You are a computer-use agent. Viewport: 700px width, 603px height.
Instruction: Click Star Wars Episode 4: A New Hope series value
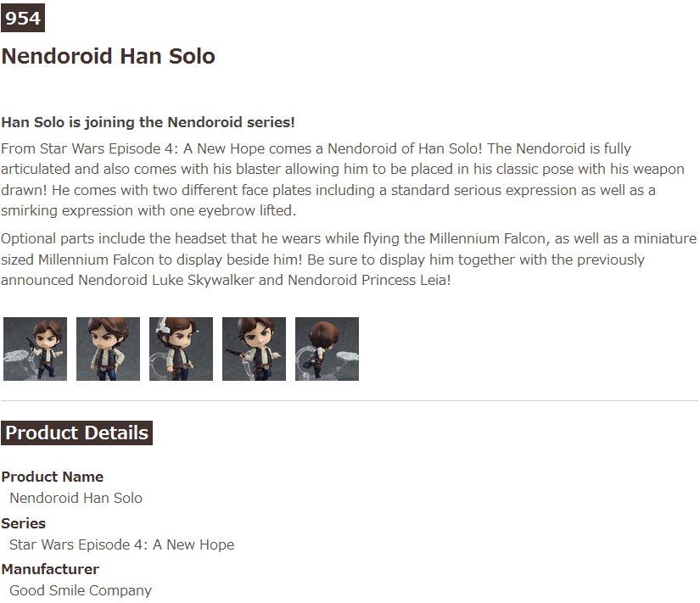click(x=121, y=544)
